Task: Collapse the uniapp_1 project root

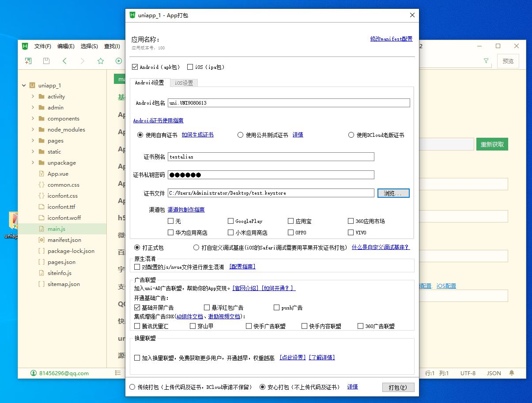Action: [24, 86]
